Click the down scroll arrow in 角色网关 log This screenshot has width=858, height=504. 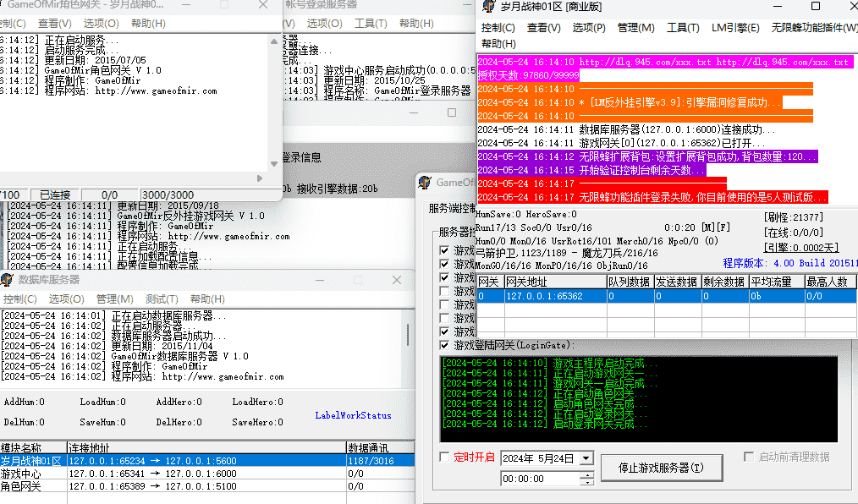pyautogui.click(x=274, y=163)
